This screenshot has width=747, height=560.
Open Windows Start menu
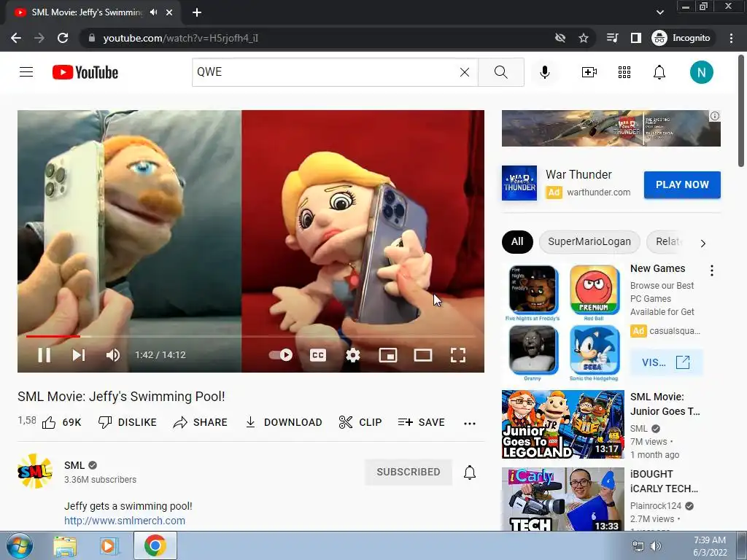(19, 546)
